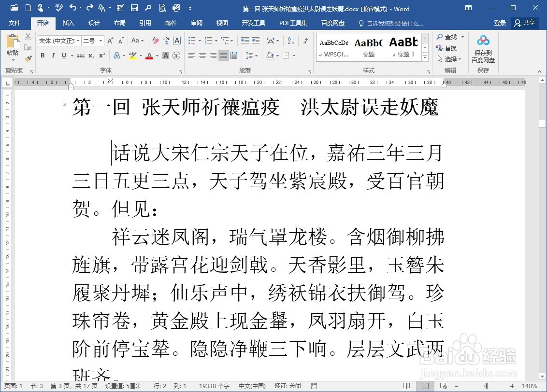This screenshot has height=392, width=547.
Task: Open the borders dropdown arrow
Action: (294, 56)
